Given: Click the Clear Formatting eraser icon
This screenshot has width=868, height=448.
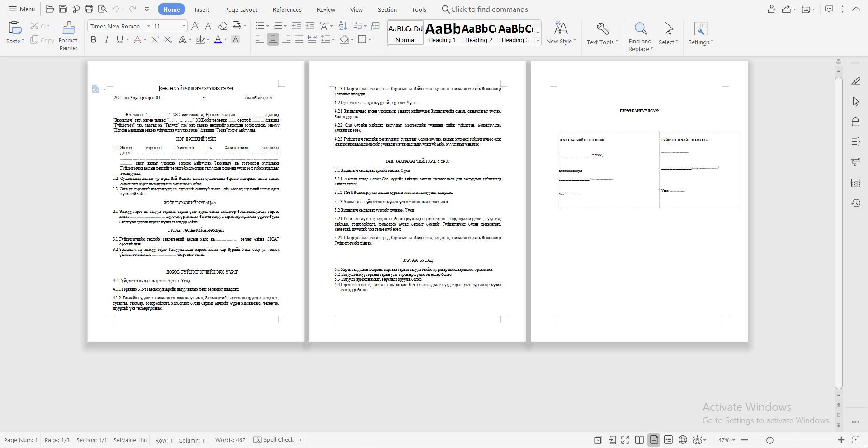Looking at the screenshot, I should (223, 26).
